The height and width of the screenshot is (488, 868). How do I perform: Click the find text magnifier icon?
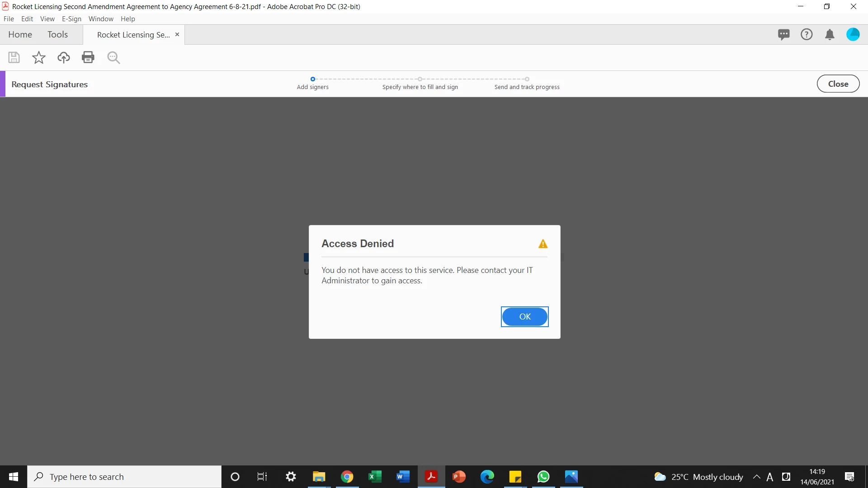(x=113, y=57)
